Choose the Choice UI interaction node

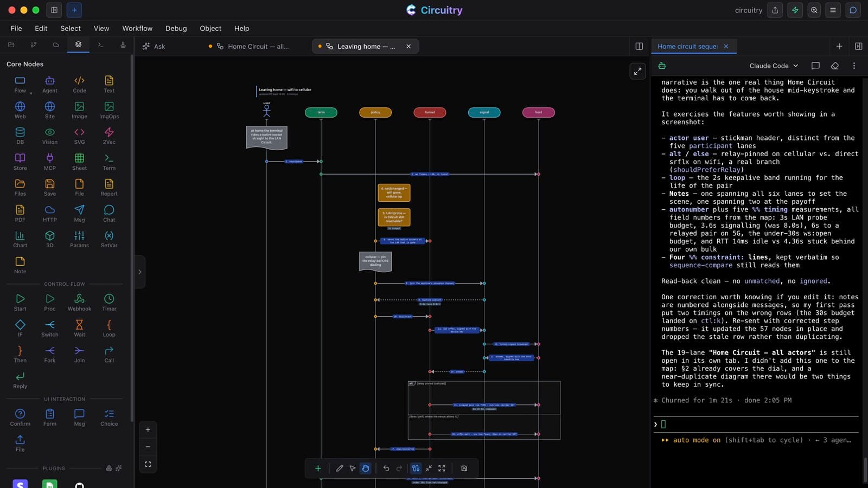point(109,417)
